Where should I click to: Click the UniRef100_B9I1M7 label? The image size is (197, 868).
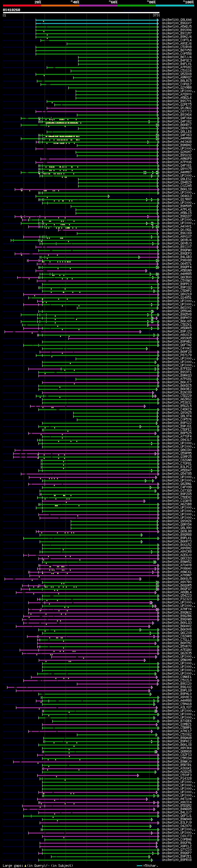[x=177, y=34]
